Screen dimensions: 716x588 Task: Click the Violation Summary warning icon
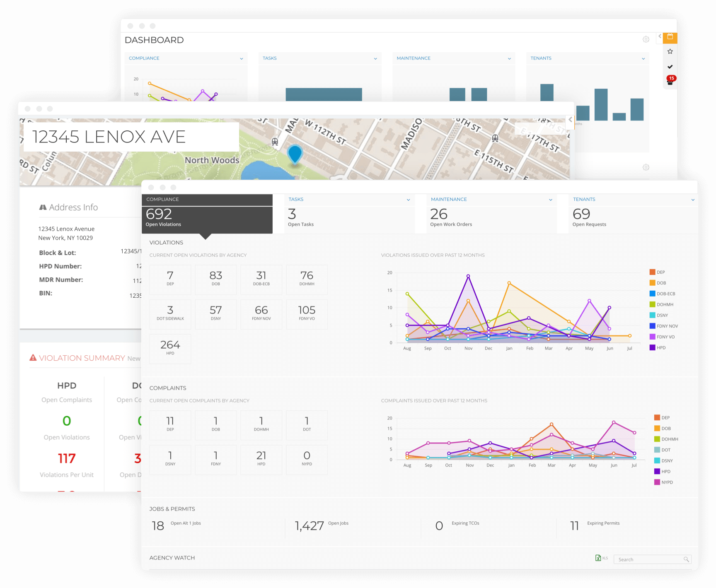(x=33, y=357)
